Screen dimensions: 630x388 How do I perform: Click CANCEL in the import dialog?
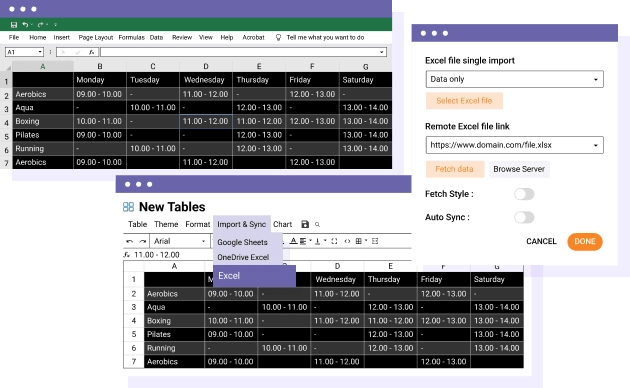point(541,241)
